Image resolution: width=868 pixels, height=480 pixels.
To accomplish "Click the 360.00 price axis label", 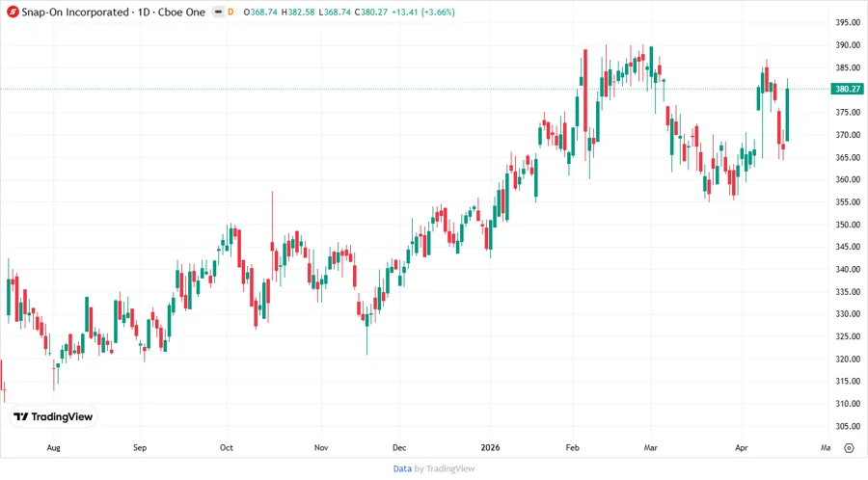I will (x=848, y=179).
